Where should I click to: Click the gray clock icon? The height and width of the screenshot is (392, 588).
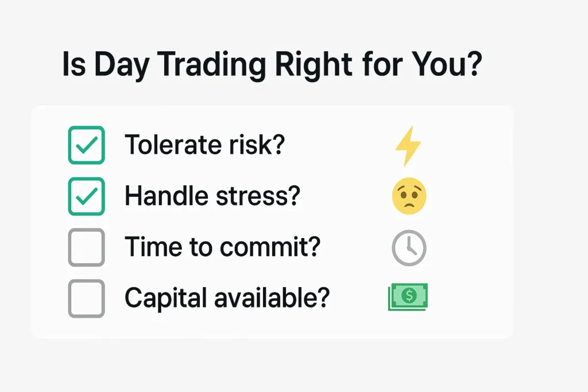coord(408,247)
